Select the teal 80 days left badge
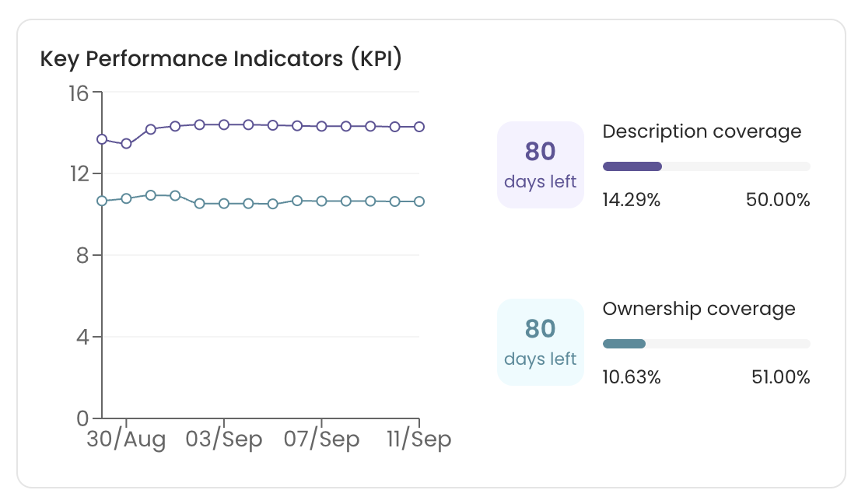The height and width of the screenshot is (504, 865). 540,342
